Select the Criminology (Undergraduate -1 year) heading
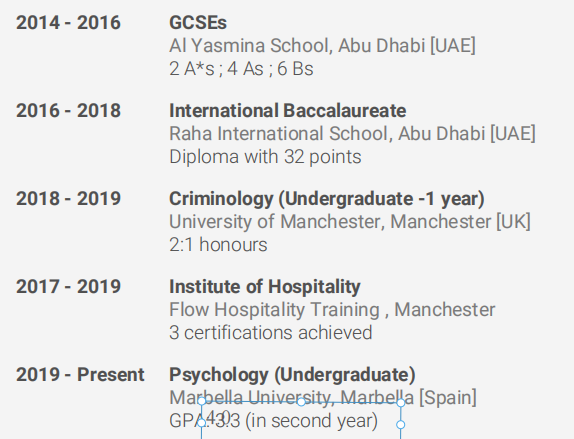This screenshot has height=439, width=574. click(327, 199)
